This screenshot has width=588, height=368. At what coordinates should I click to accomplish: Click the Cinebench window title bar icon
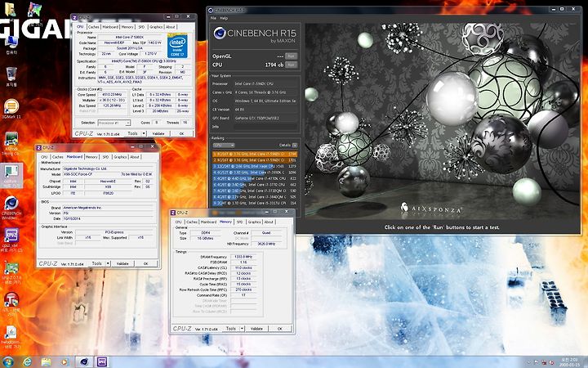click(x=211, y=10)
